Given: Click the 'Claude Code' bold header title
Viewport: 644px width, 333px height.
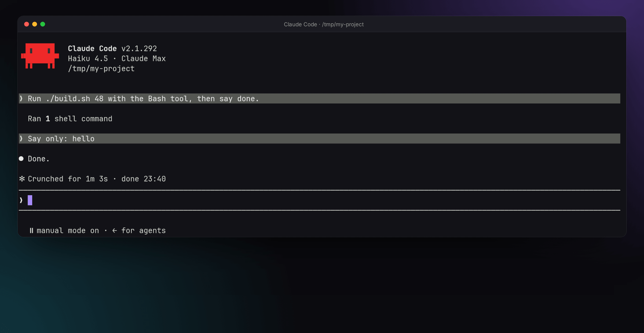Looking at the screenshot, I should (92, 49).
